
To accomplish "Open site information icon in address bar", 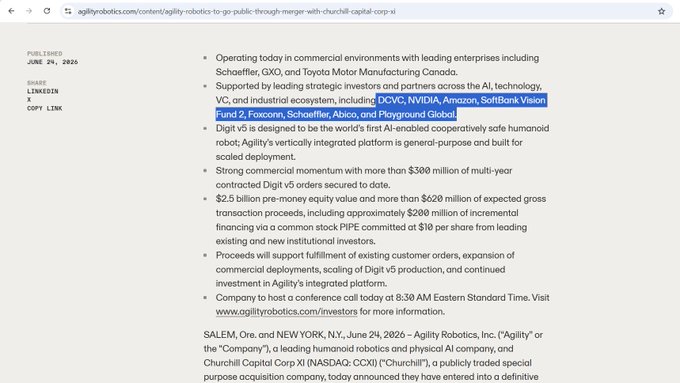I will coord(68,11).
